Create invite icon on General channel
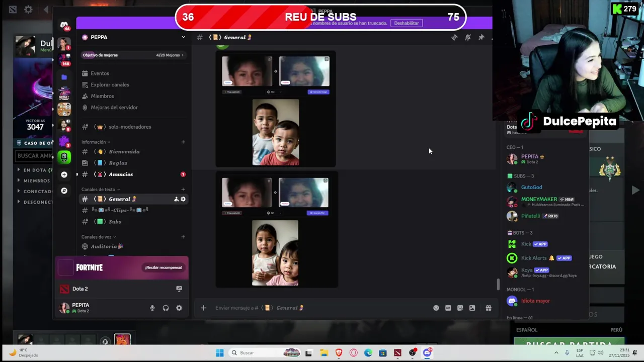644x362 pixels. (x=176, y=199)
